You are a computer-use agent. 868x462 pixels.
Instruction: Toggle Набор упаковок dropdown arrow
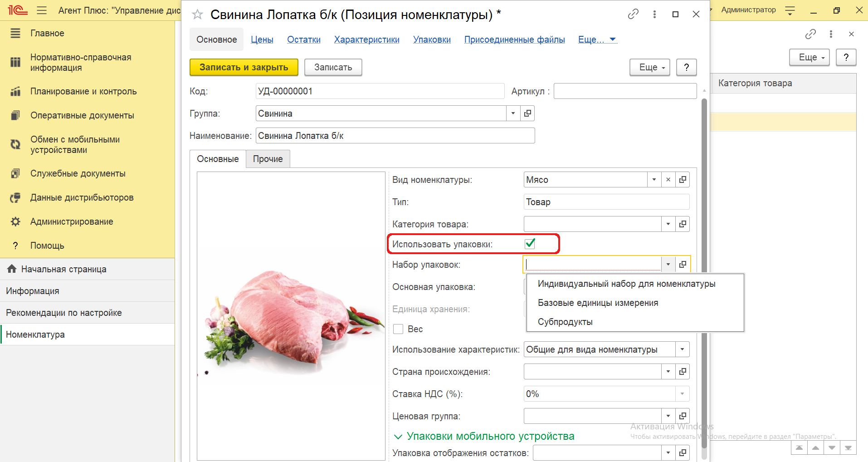coord(668,264)
